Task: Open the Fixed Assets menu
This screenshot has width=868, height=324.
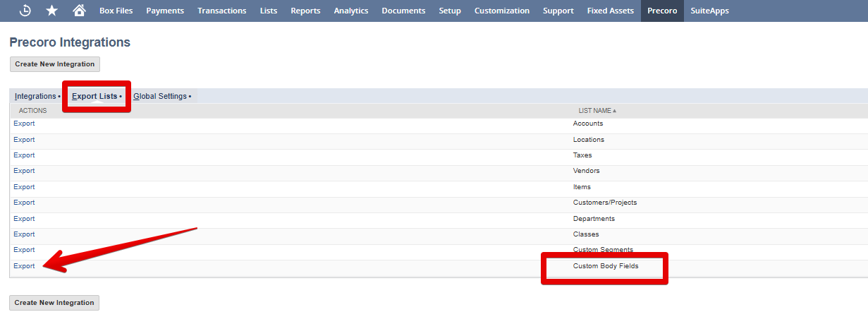Action: click(611, 11)
